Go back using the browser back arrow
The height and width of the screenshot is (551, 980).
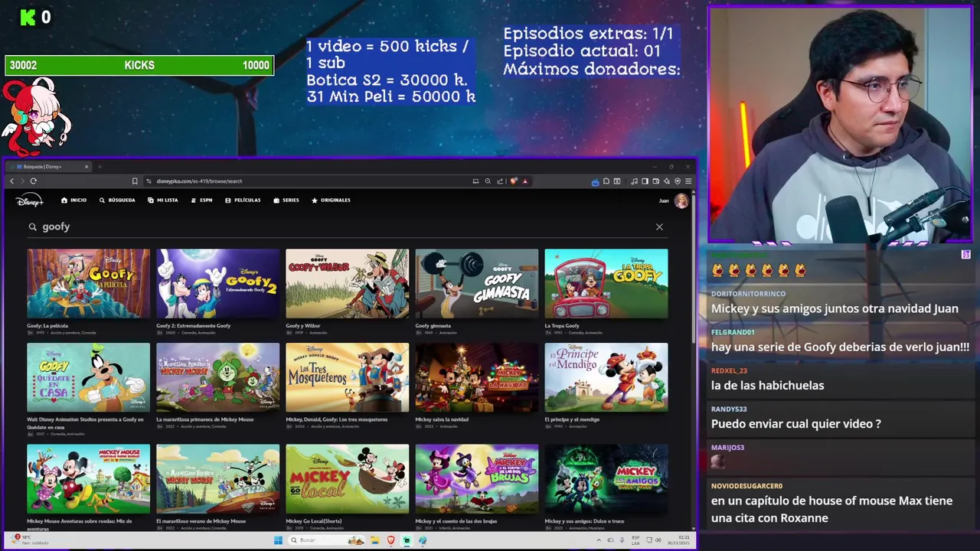coord(12,181)
